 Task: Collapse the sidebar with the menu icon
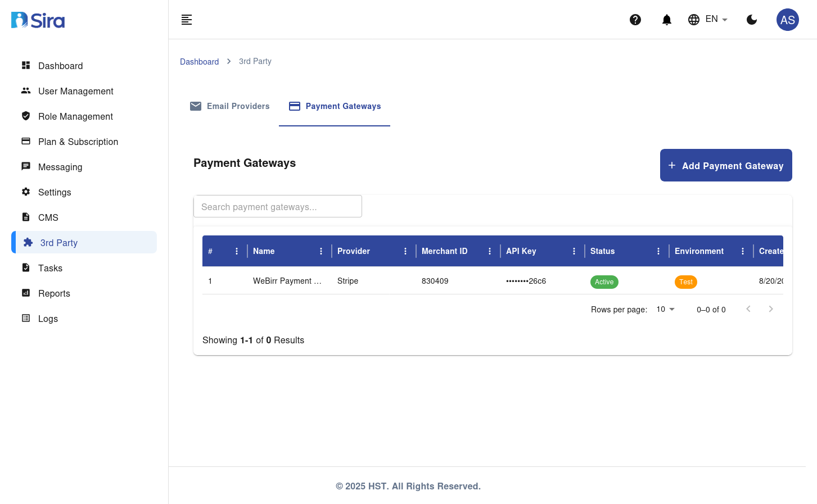[187, 20]
